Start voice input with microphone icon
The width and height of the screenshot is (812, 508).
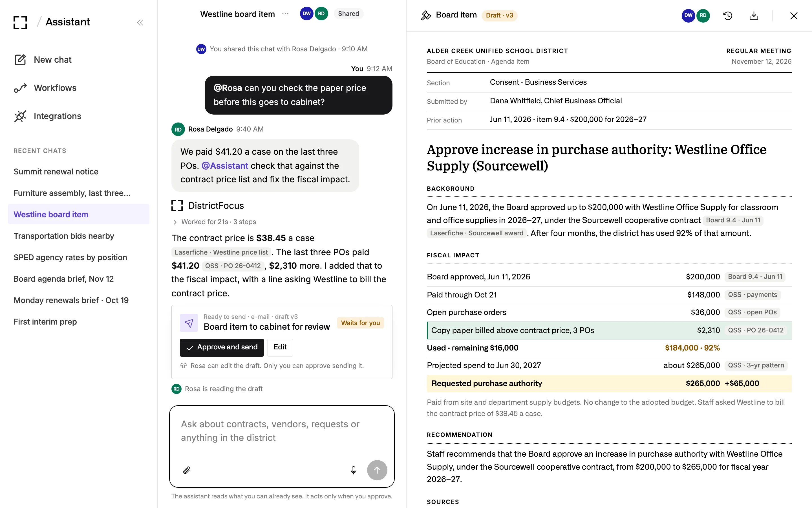coord(353,470)
